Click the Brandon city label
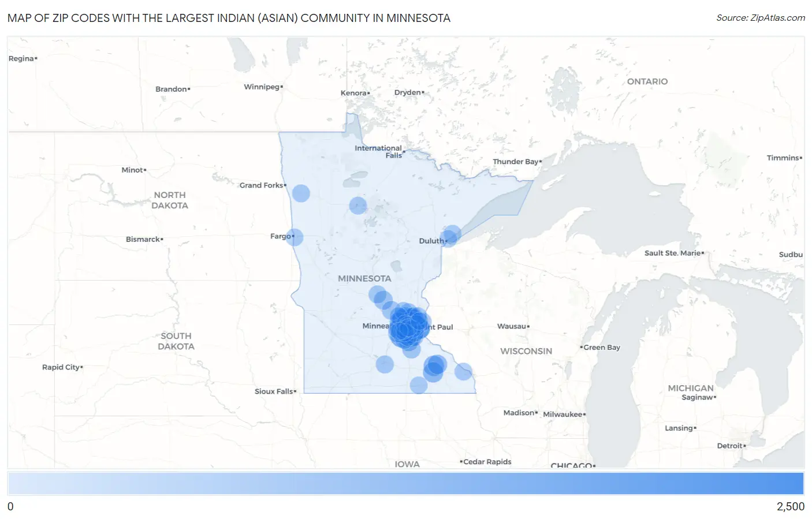The width and height of the screenshot is (812, 519). (171, 89)
